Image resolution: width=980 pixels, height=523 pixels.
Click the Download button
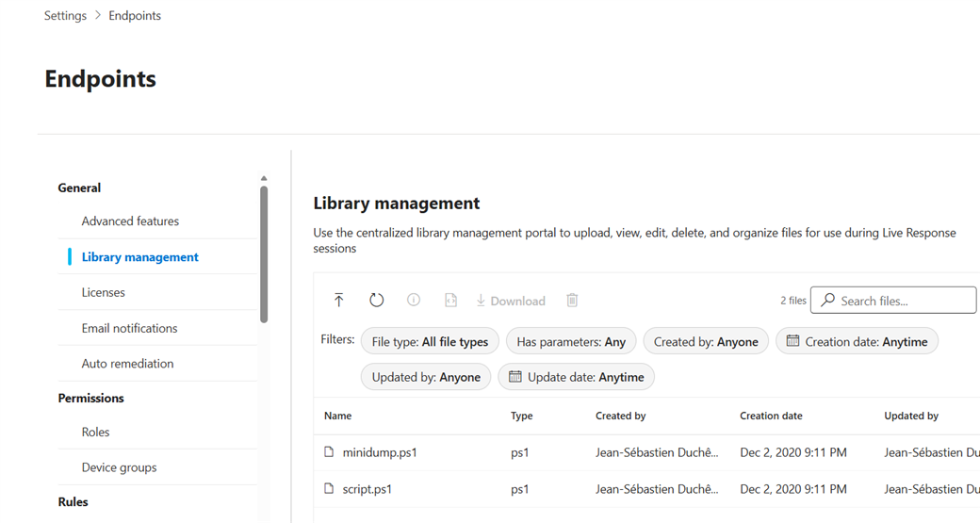pyautogui.click(x=511, y=301)
